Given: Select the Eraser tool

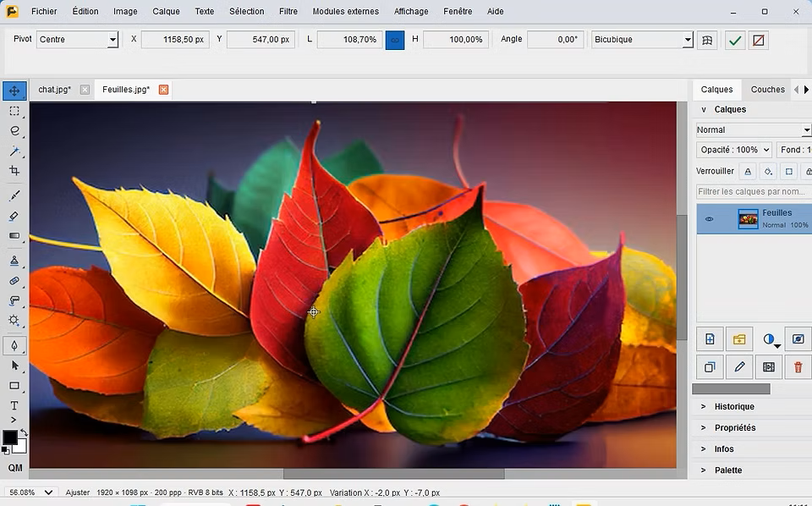Looking at the screenshot, I should pos(14,216).
